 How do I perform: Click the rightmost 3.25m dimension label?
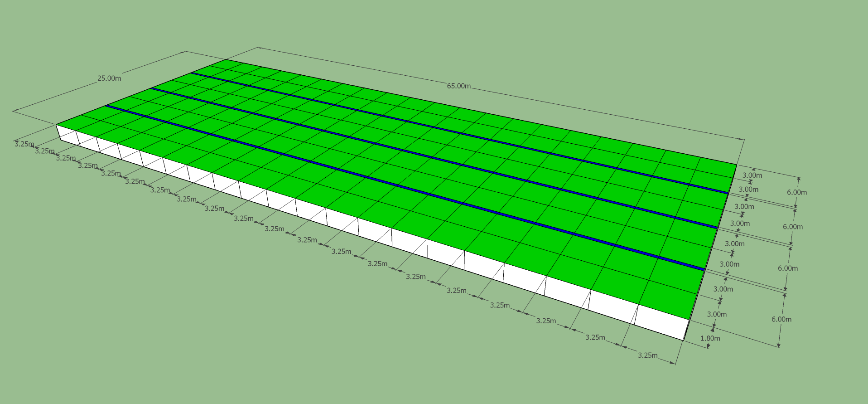click(647, 355)
